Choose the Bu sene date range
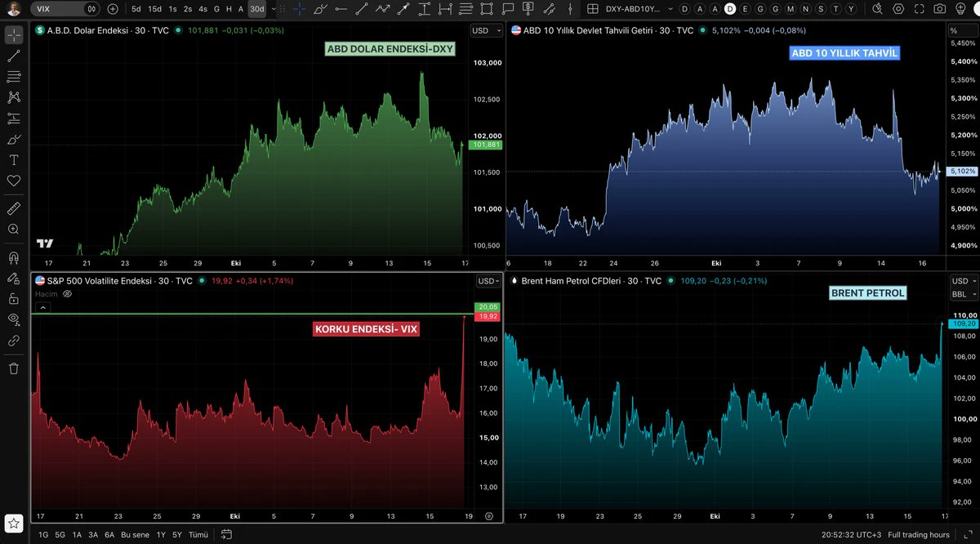The height and width of the screenshot is (544, 980). [x=136, y=535]
